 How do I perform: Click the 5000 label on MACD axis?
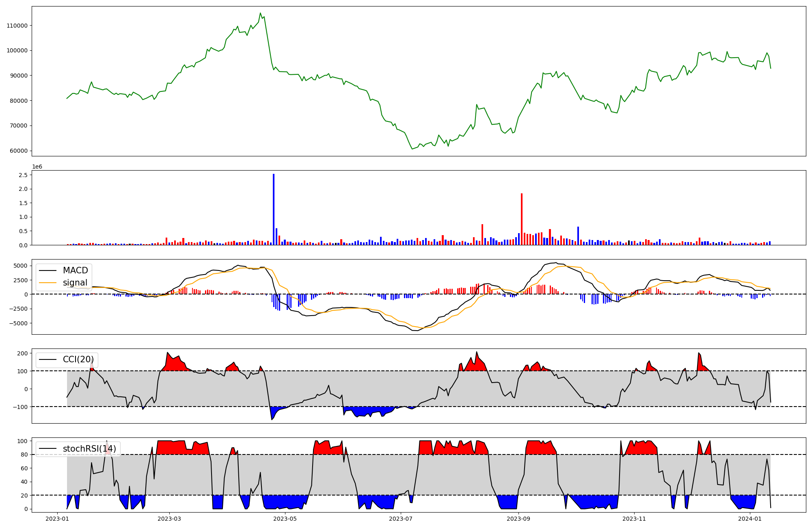pyautogui.click(x=20, y=266)
